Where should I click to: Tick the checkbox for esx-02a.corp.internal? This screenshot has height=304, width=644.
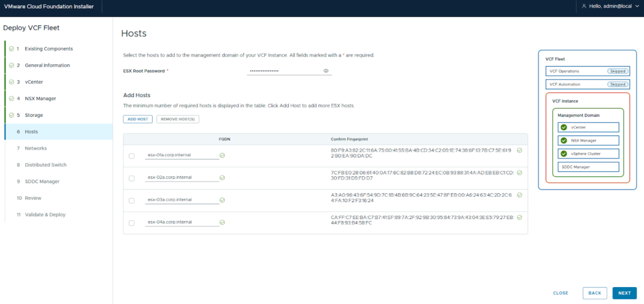[131, 179]
